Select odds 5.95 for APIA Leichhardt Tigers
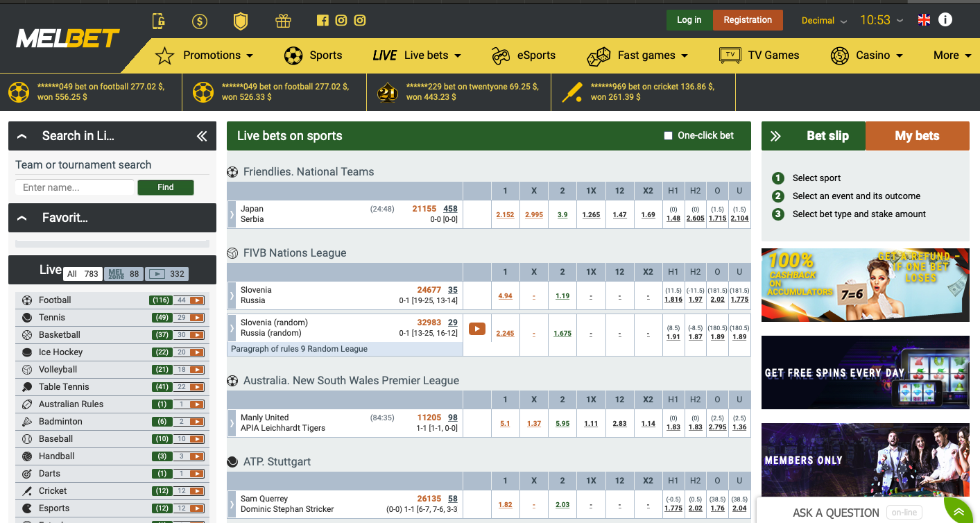 tap(562, 423)
